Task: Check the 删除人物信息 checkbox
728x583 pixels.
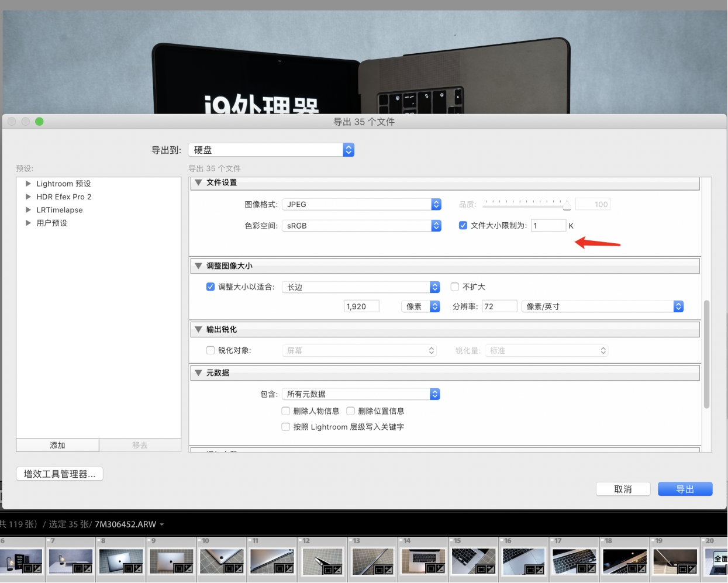Action: [285, 411]
